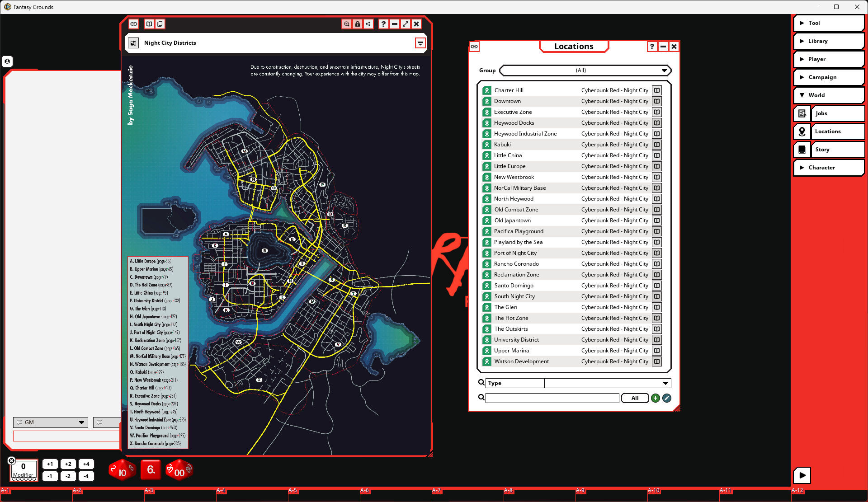Expand the Tool sidebar section
The width and height of the screenshot is (868, 502).
[829, 23]
